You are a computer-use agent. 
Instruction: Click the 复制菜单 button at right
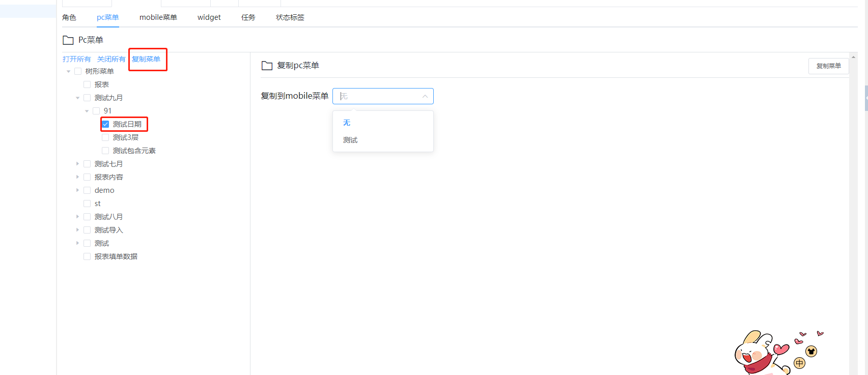pyautogui.click(x=828, y=66)
